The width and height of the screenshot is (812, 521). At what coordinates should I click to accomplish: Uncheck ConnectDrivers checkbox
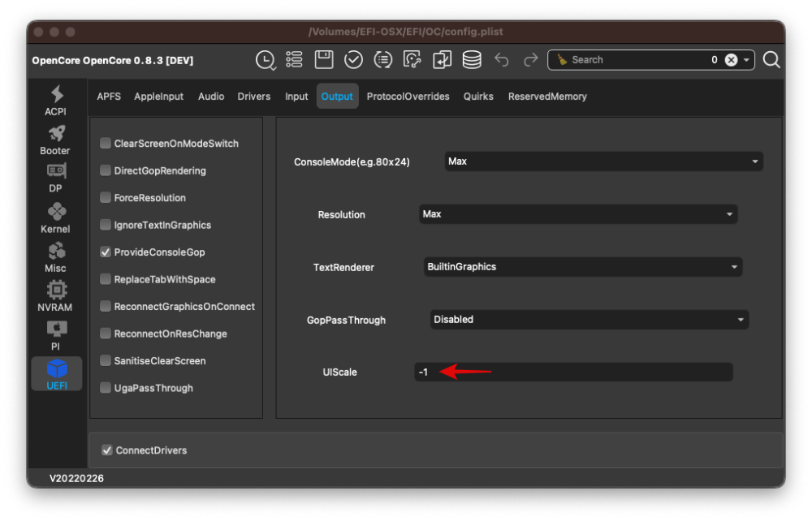(x=106, y=450)
